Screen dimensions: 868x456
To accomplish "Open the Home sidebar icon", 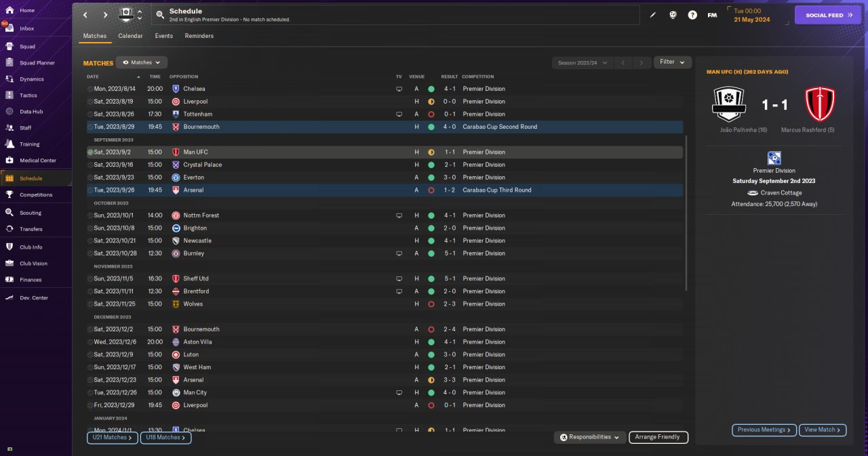I will pyautogui.click(x=9, y=10).
